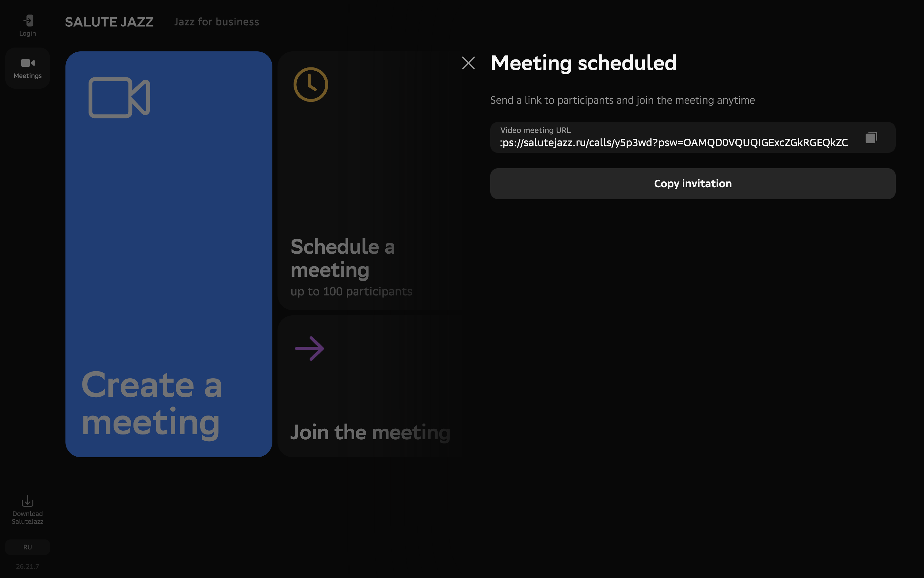Click the video camera icon on the Create a meeting card
Viewport: 924px width, 578px height.
[119, 98]
